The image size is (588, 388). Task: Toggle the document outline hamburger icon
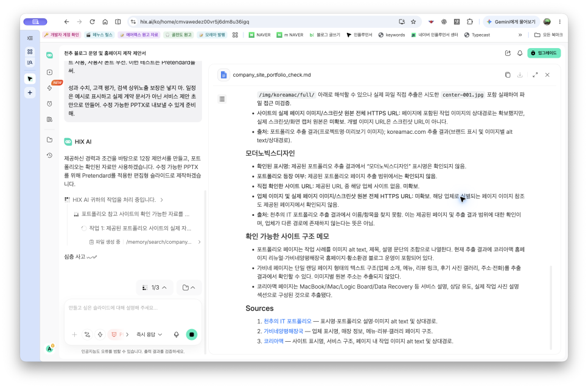coord(222,99)
